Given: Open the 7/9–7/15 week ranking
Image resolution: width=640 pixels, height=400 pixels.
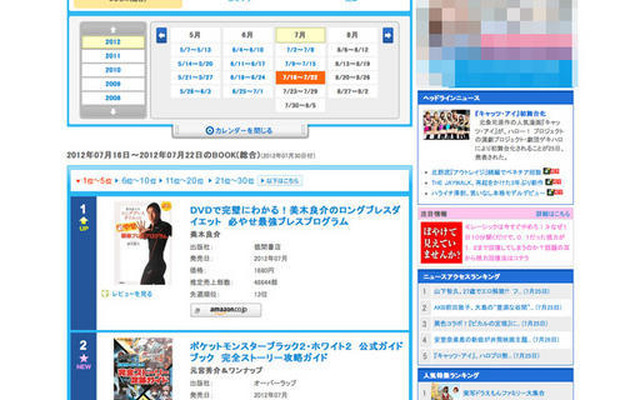Looking at the screenshot, I should pos(300,64).
